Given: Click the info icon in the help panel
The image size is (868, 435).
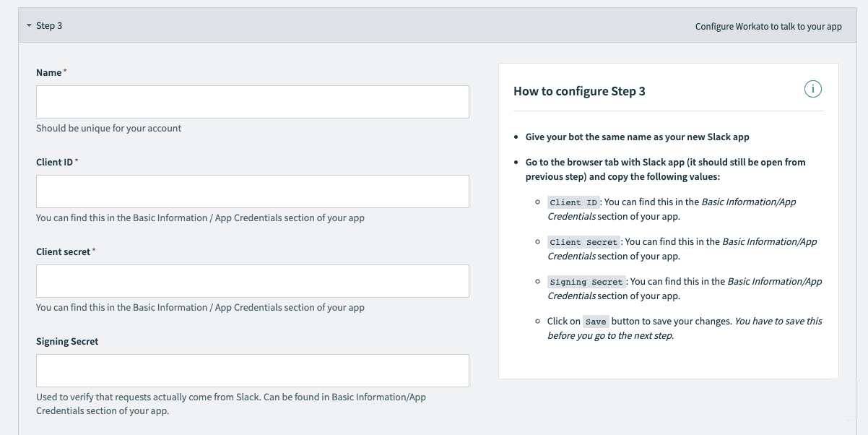Looking at the screenshot, I should coord(813,90).
